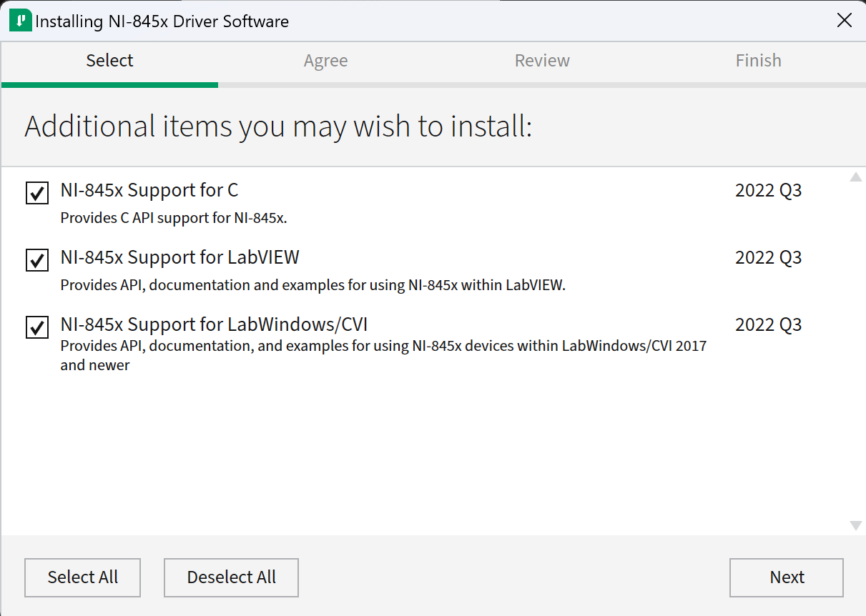This screenshot has width=866, height=616.
Task: Click the NI installer logo icon
Action: (21, 21)
